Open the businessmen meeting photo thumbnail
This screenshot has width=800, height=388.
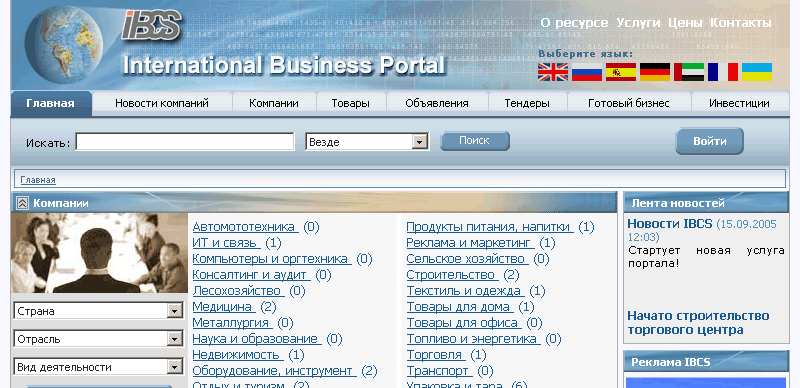point(99,253)
